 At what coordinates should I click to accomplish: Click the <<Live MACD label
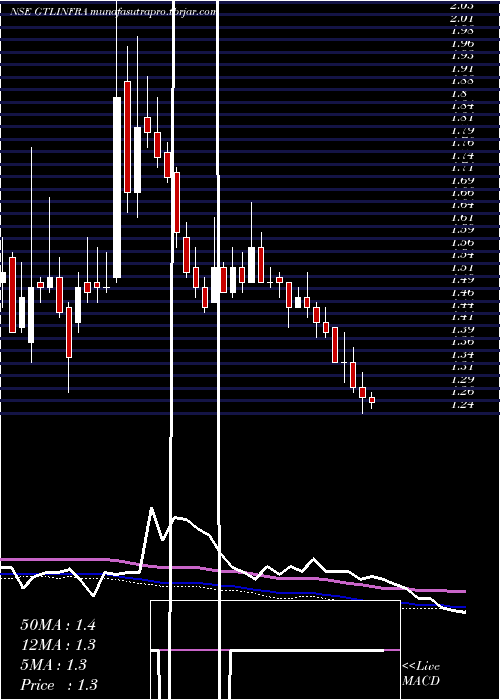[421, 674]
